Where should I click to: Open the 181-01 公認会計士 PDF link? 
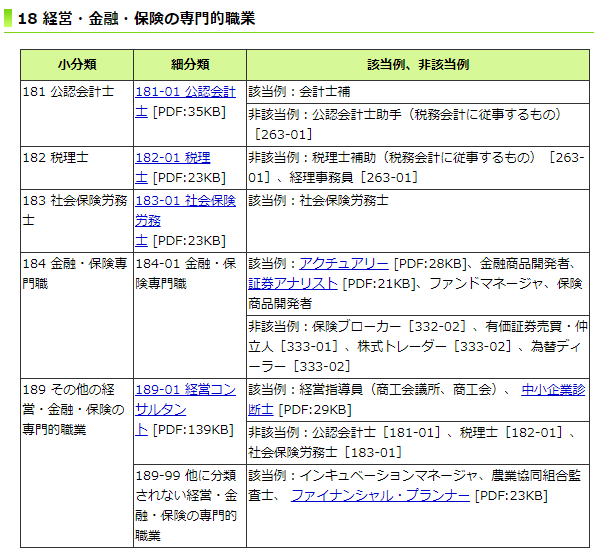(x=185, y=92)
